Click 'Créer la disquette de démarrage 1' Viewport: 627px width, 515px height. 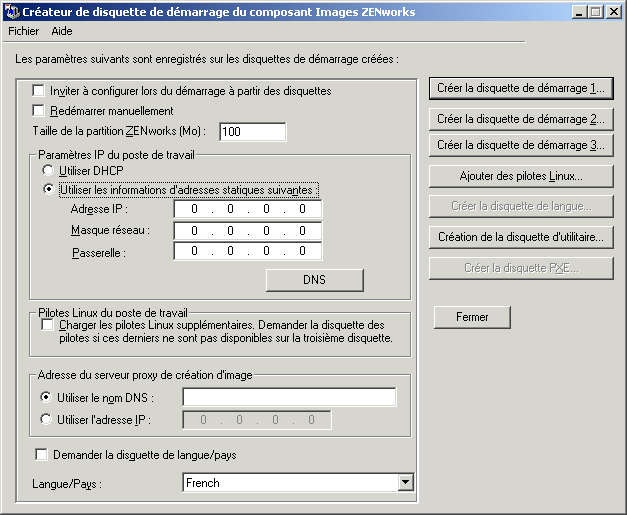521,88
